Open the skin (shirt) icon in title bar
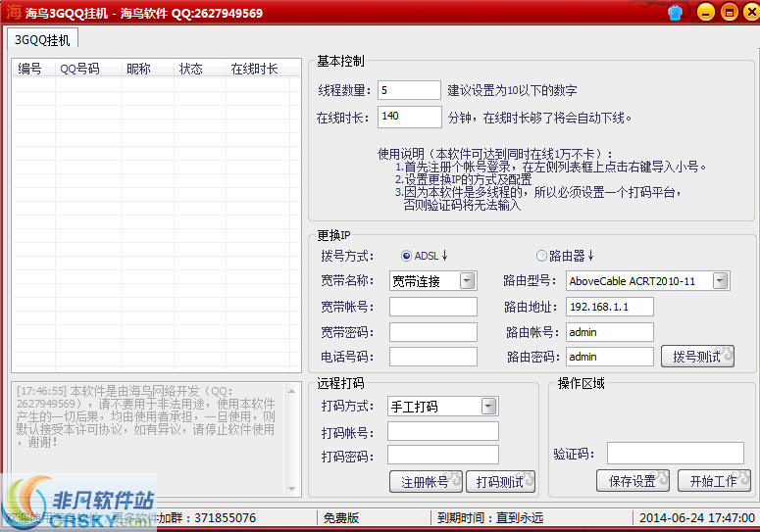Image resolution: width=760 pixels, height=532 pixels. point(675,12)
